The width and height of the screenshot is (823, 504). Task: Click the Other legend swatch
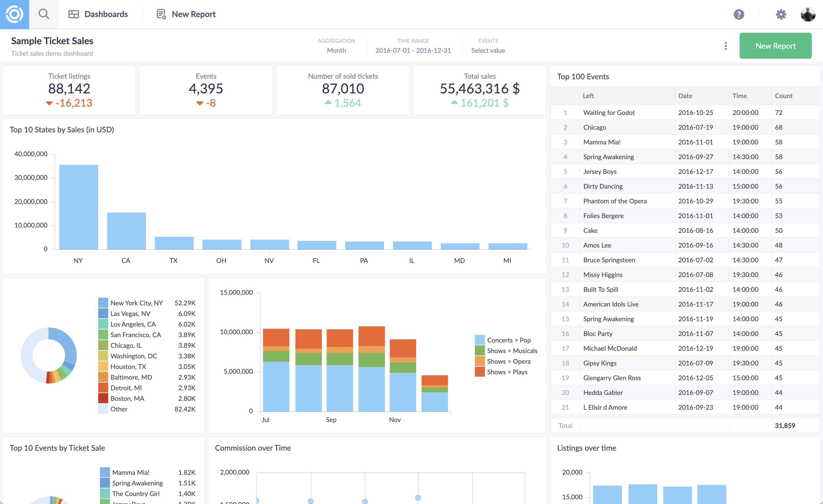[103, 409]
